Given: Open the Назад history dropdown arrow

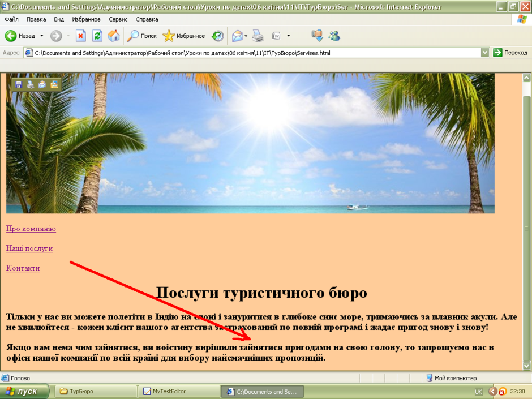Looking at the screenshot, I should [42, 36].
